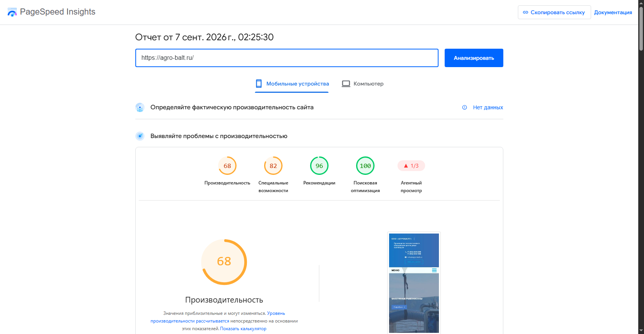Jump to the Рекомендации score gauge 96

click(x=319, y=166)
